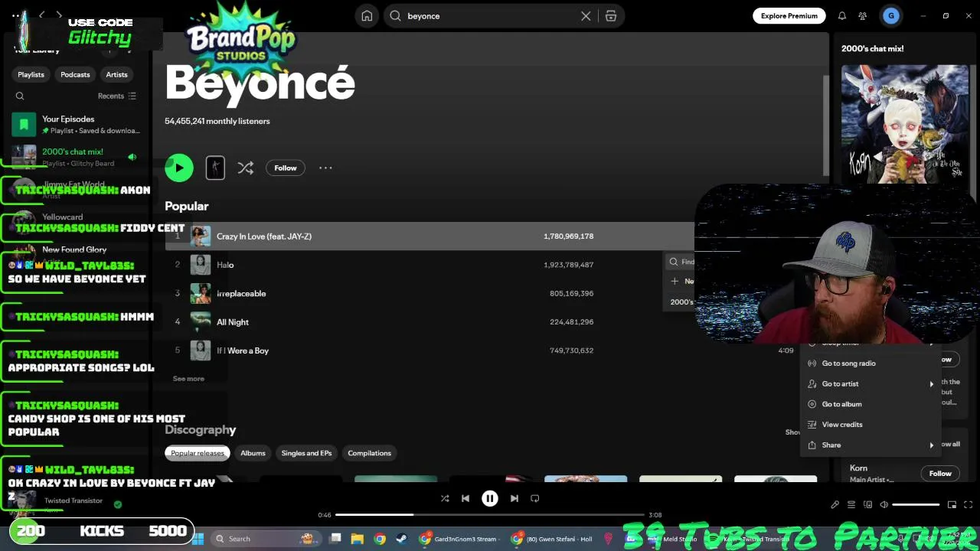Screen dimensions: 980x551
Task: Select the Albums discography filter
Action: click(253, 453)
